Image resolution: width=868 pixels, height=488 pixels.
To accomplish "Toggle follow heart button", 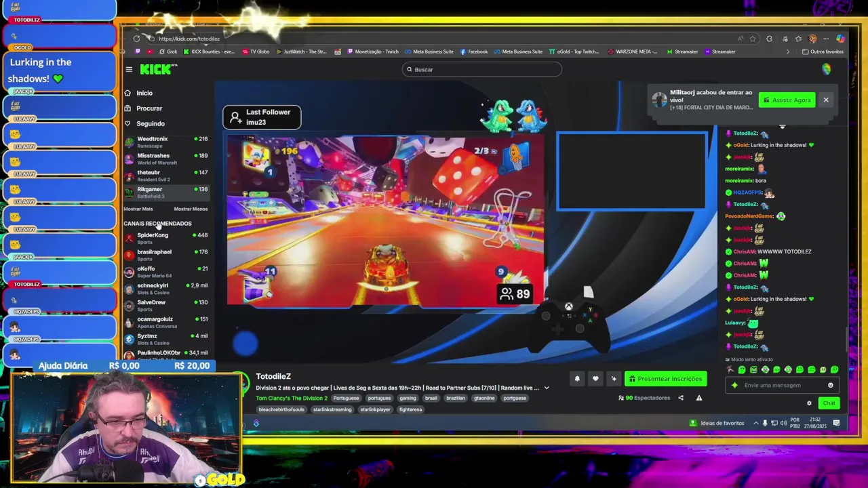I will (x=595, y=379).
